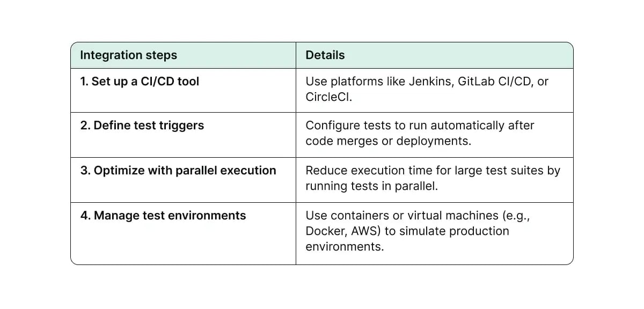
Task: Select the "Set up a CI/CD tool" step
Action: 145,82
